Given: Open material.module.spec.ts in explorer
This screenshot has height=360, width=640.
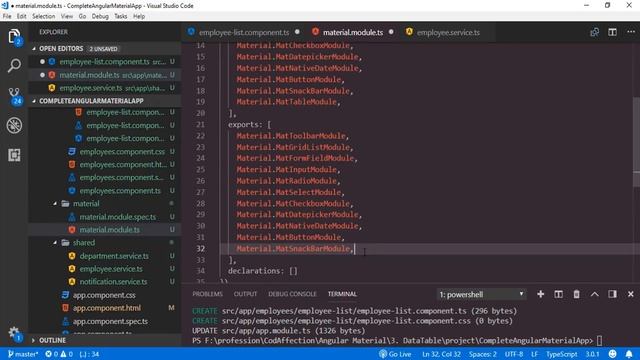Looking at the screenshot, I should 118,217.
